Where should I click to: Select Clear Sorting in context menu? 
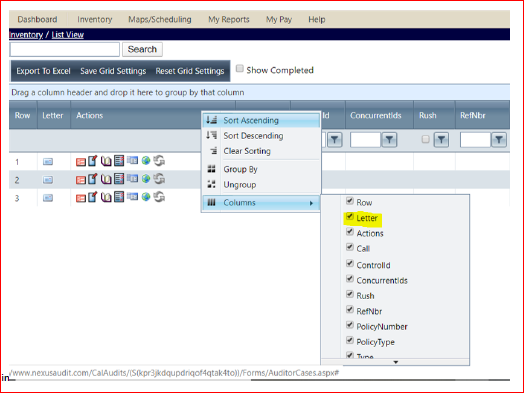click(261, 151)
